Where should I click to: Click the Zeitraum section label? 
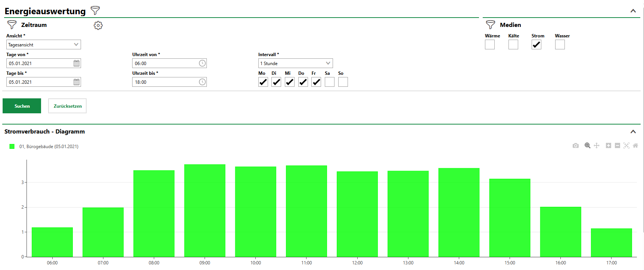(34, 25)
